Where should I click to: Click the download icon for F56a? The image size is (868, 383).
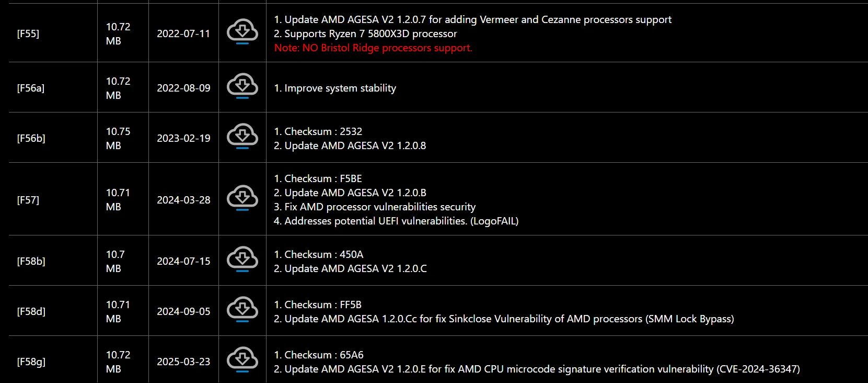242,86
